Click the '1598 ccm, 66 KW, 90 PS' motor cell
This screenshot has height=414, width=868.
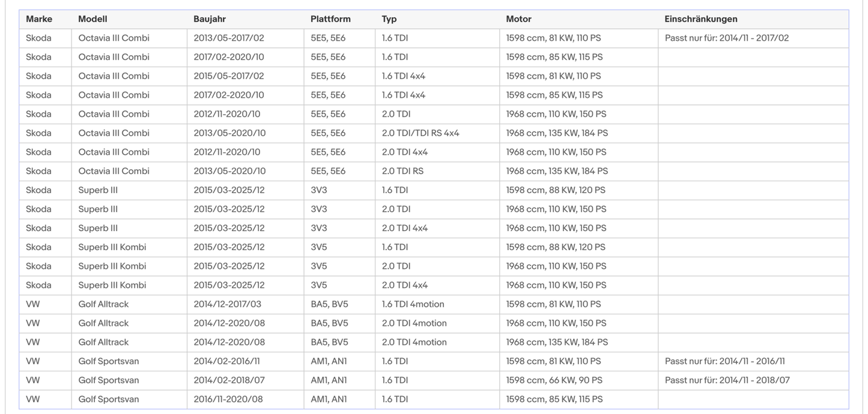554,380
